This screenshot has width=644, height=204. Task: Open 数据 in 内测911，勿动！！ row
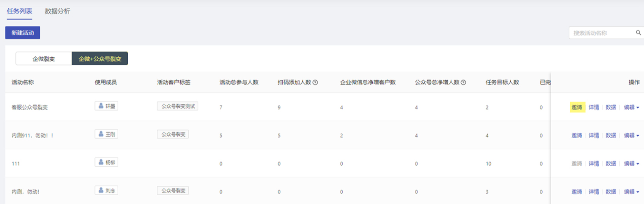click(611, 135)
